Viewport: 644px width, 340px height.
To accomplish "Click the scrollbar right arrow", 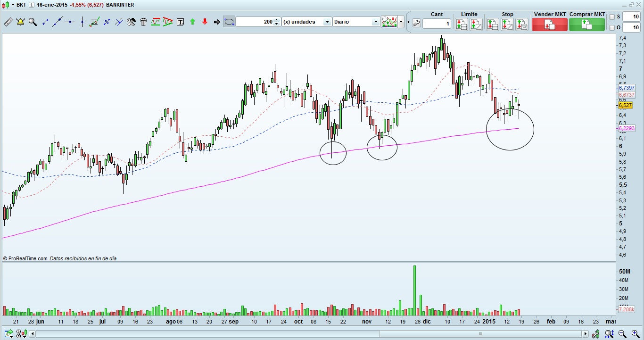I will [586, 334].
